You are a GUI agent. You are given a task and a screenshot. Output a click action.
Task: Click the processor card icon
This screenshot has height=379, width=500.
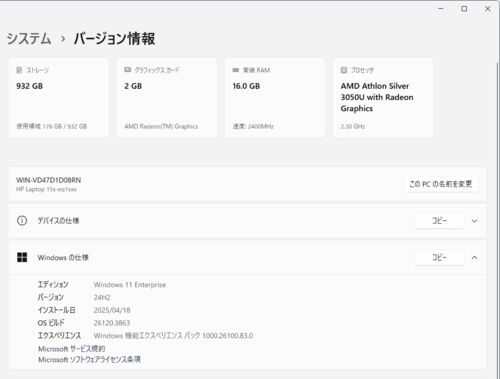click(344, 70)
